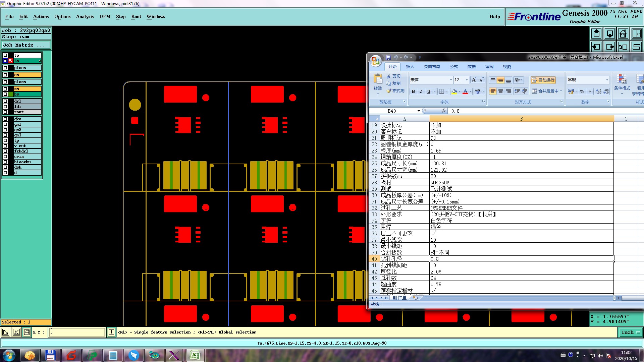644x362 pixels.
Task: Click the 自动换行 wrap text button
Action: coord(543,80)
